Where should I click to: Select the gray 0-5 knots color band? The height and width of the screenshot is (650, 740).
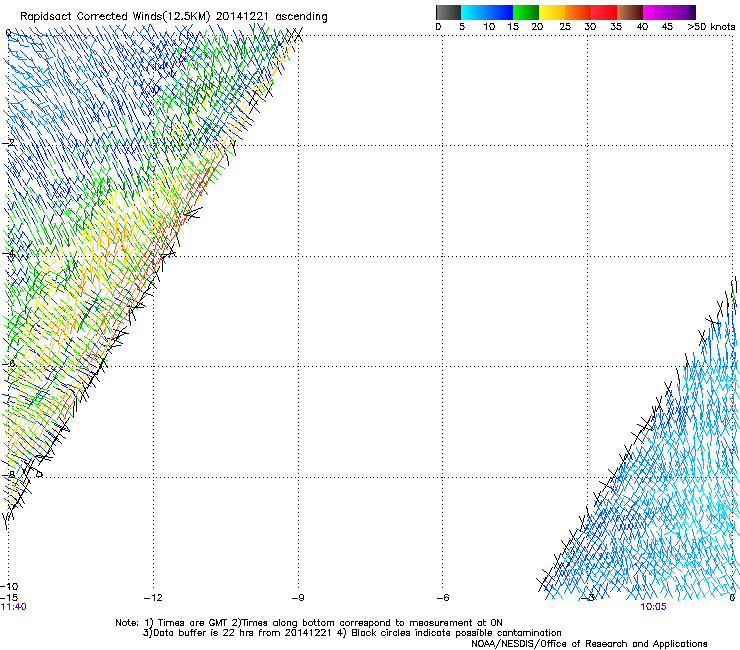click(x=448, y=12)
